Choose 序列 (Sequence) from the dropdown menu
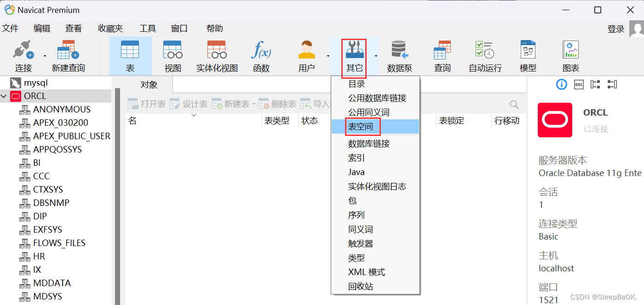Image resolution: width=644 pixels, height=305 pixels. (x=375, y=215)
